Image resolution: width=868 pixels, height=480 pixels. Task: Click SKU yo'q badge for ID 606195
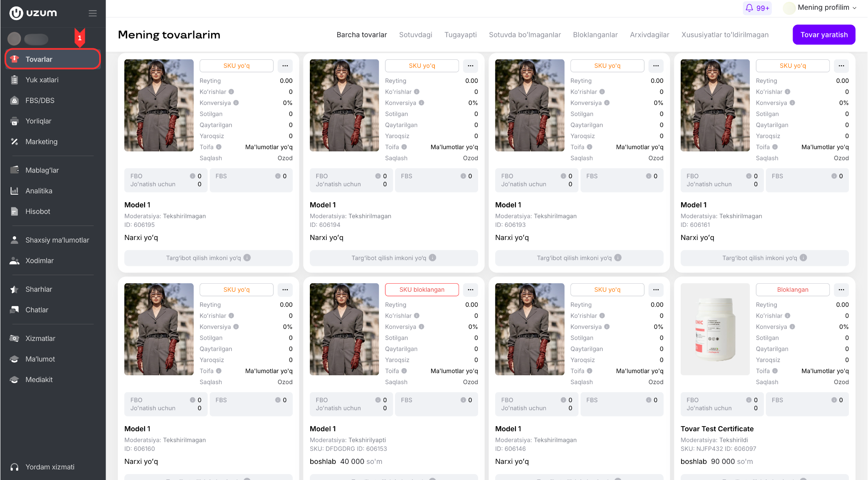236,66
